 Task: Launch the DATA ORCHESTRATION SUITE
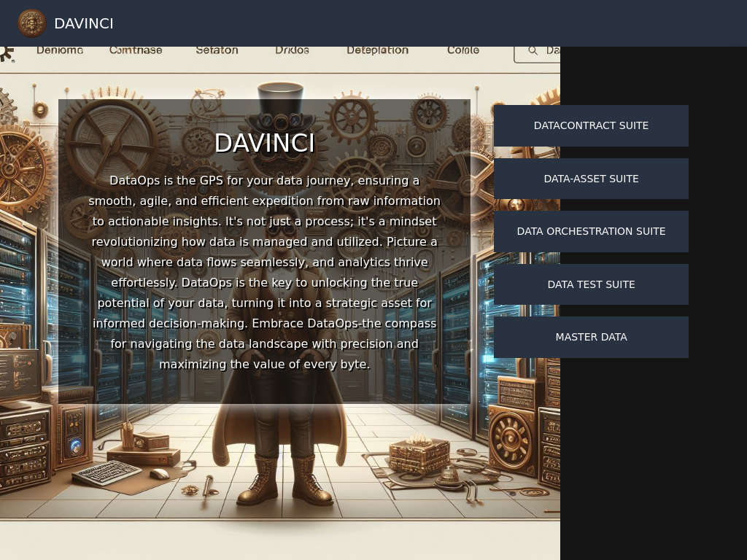coord(591,231)
